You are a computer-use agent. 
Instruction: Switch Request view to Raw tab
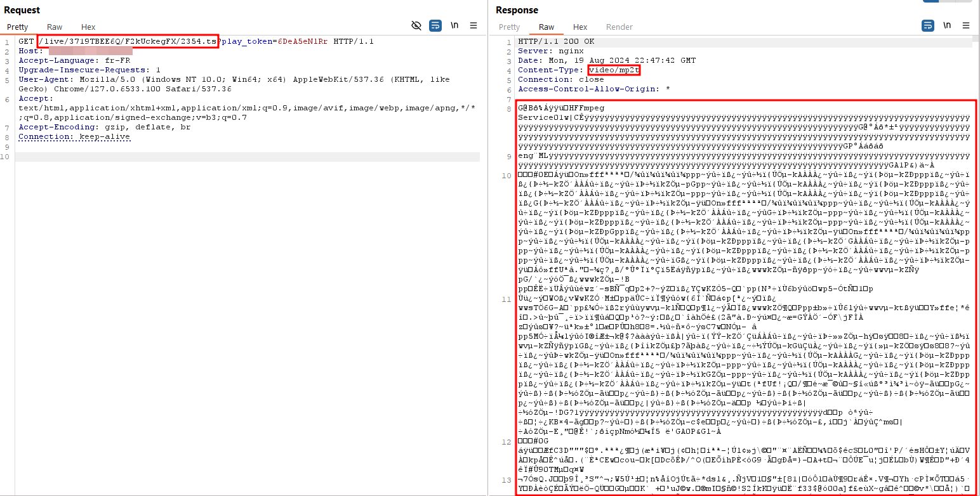tap(55, 27)
